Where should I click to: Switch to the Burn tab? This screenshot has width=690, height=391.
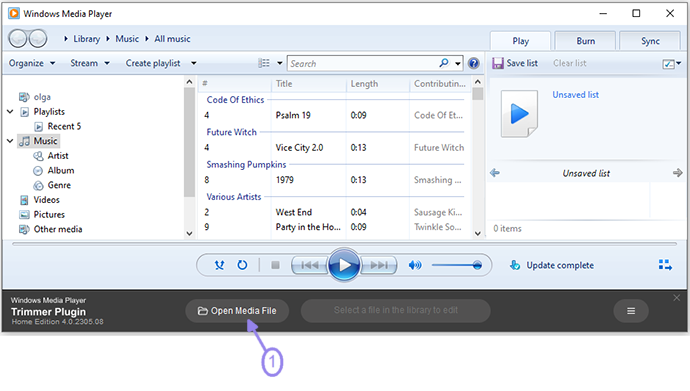585,41
